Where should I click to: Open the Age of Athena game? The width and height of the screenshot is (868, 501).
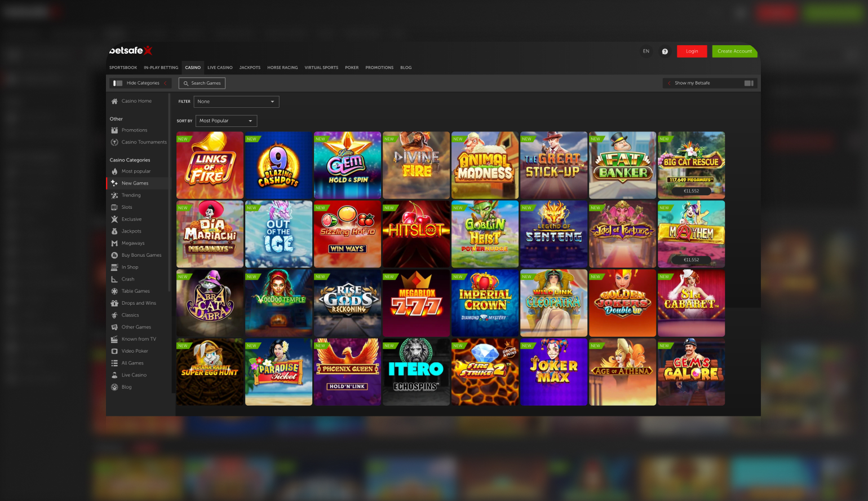(622, 372)
